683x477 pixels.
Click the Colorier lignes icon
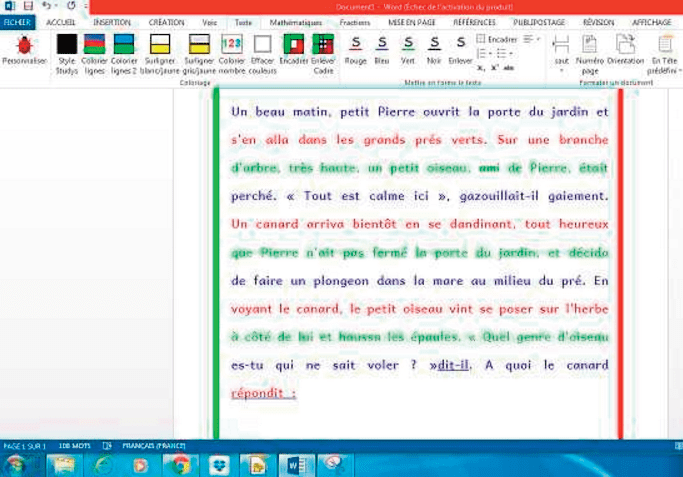[94, 44]
